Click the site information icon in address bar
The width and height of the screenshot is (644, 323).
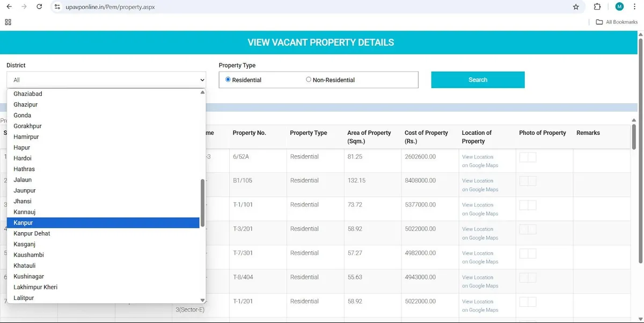57,7
